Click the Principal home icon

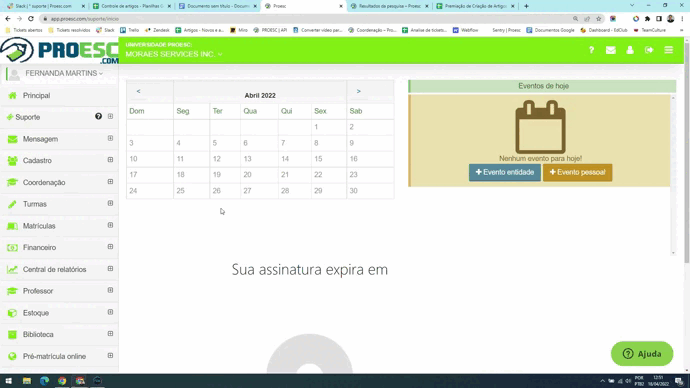[12, 95]
